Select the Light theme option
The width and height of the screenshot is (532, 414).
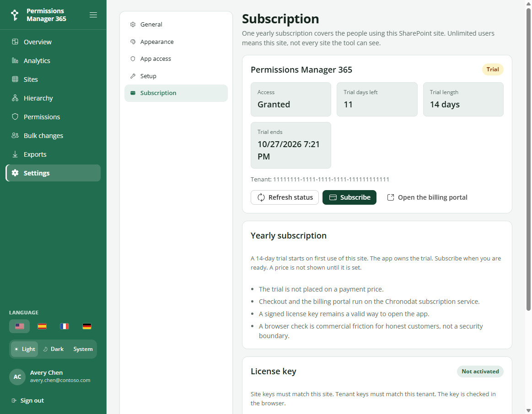24,349
